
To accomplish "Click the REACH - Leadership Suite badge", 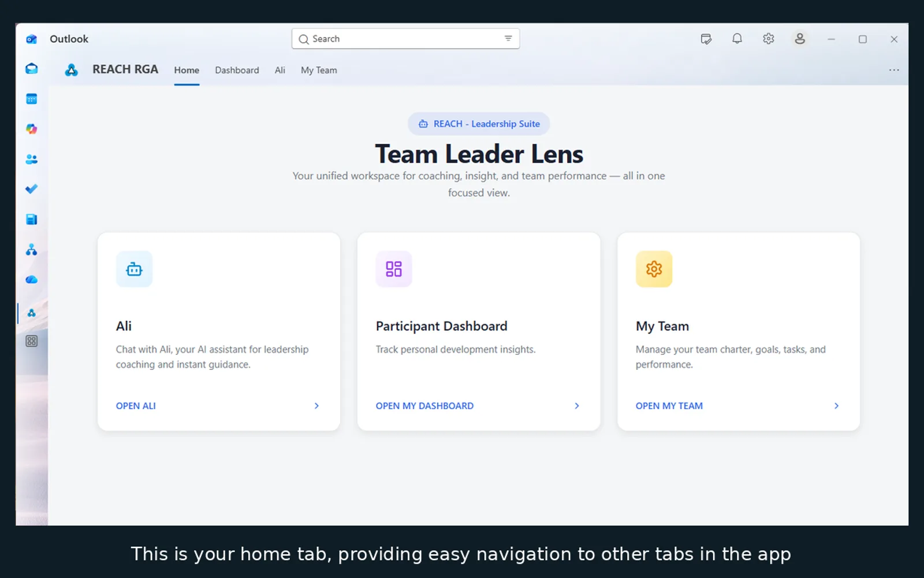I will click(x=479, y=124).
